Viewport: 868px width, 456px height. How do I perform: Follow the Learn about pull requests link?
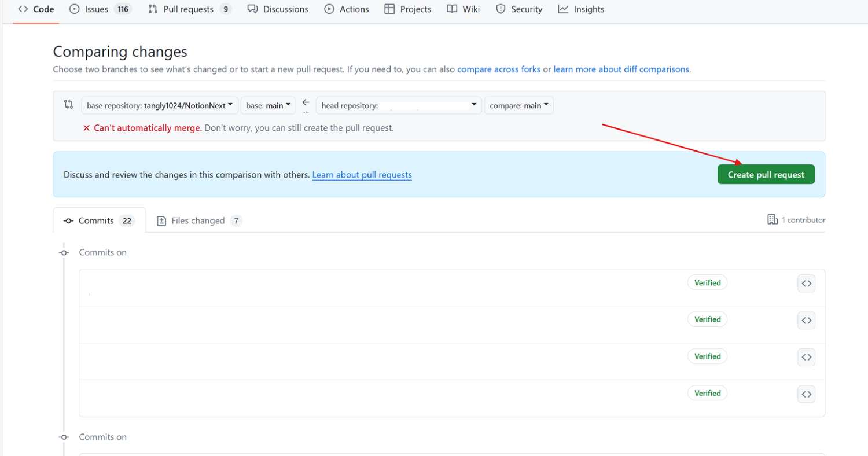click(x=362, y=175)
